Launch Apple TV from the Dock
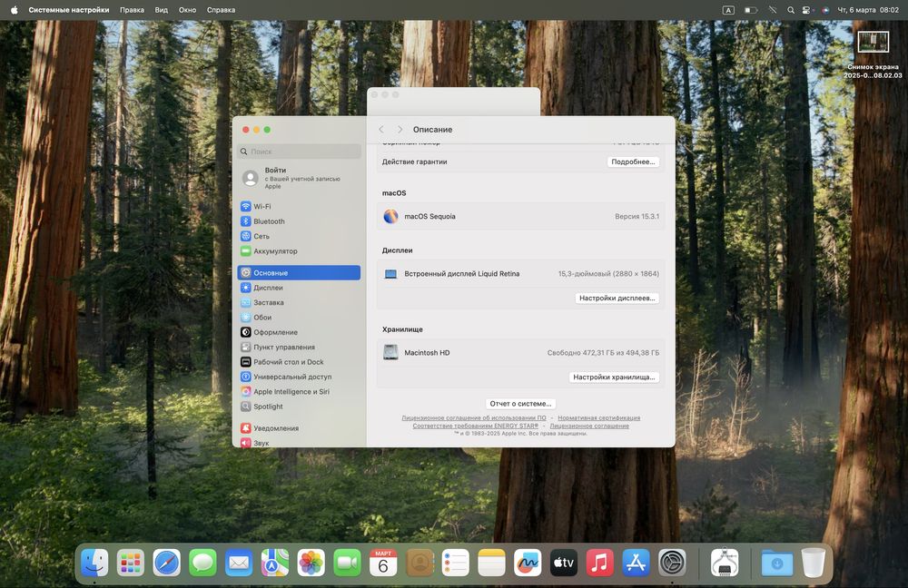 (x=564, y=563)
